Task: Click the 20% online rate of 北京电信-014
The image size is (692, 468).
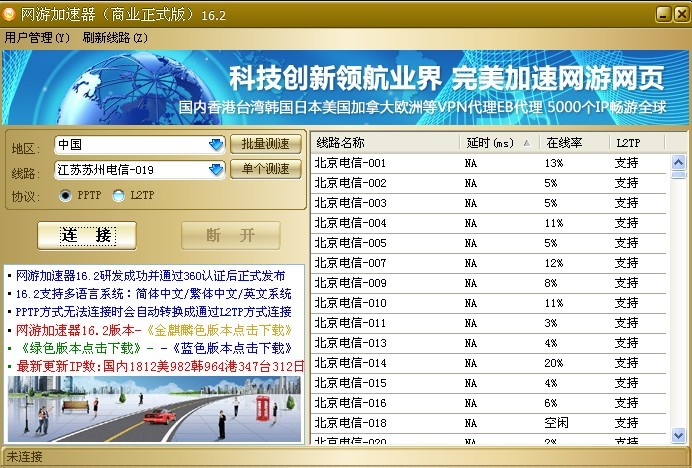Action: pyautogui.click(x=554, y=363)
